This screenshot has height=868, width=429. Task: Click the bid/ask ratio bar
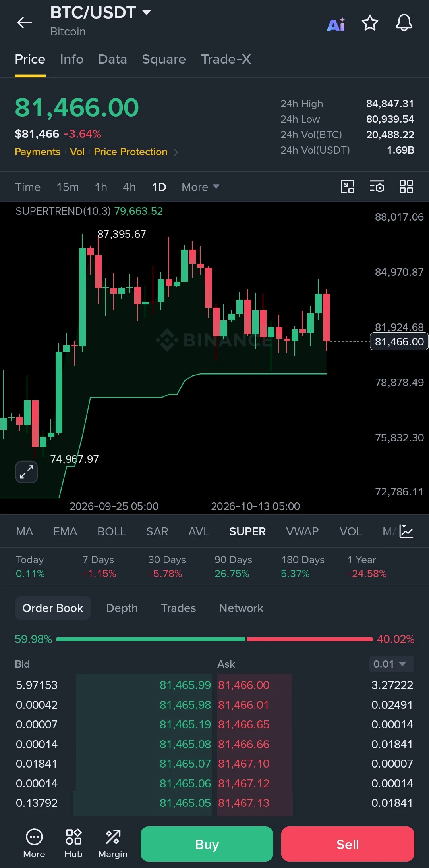214,639
